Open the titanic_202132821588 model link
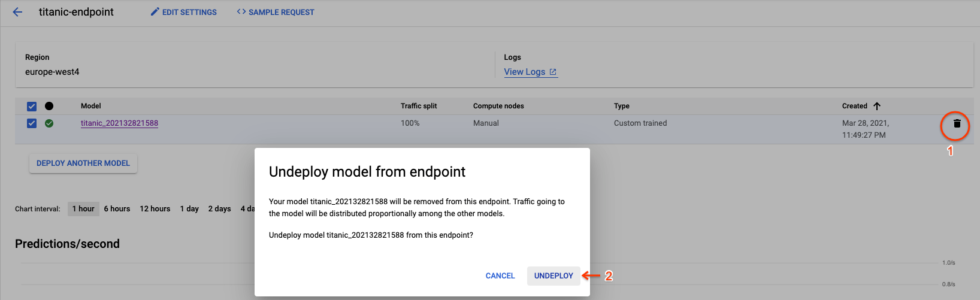980x300 pixels. 119,123
